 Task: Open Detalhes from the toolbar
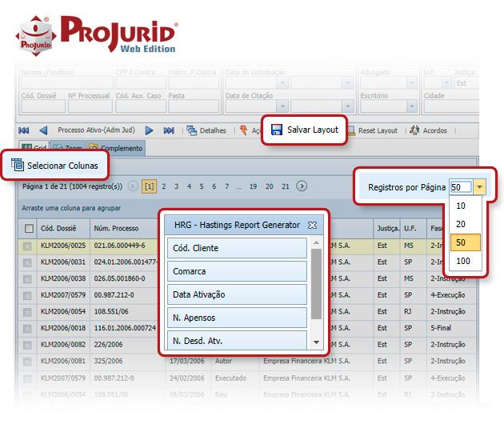click(x=206, y=130)
